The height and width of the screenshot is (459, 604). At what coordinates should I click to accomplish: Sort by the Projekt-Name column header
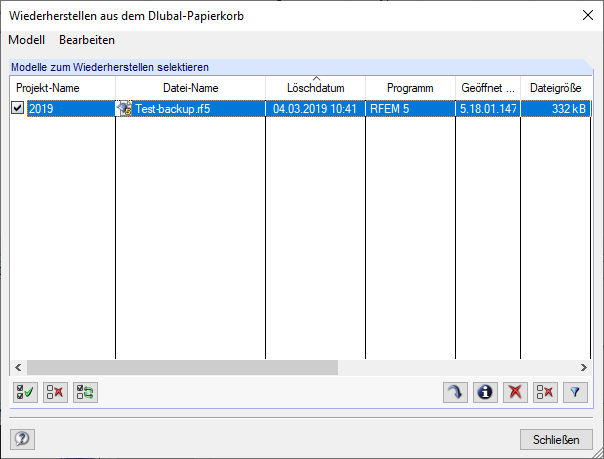point(62,88)
